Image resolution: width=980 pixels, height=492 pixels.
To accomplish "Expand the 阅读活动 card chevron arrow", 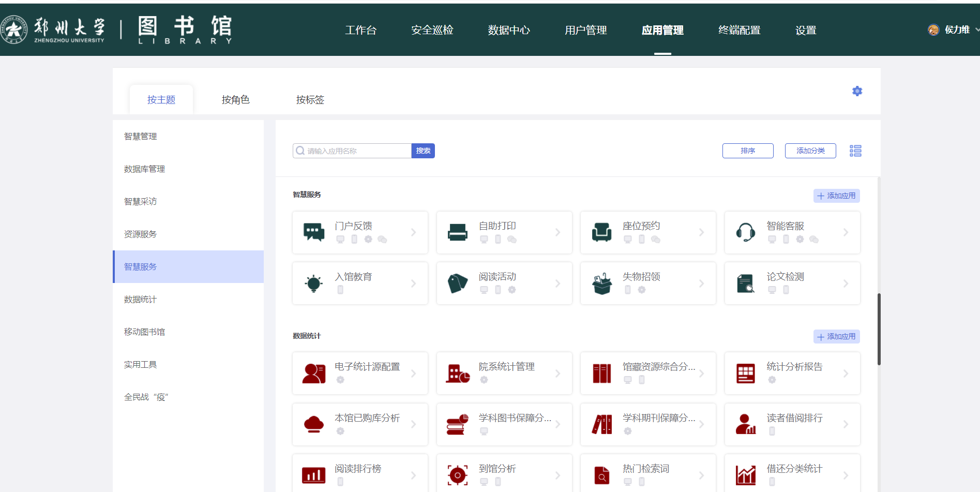I will click(x=557, y=284).
